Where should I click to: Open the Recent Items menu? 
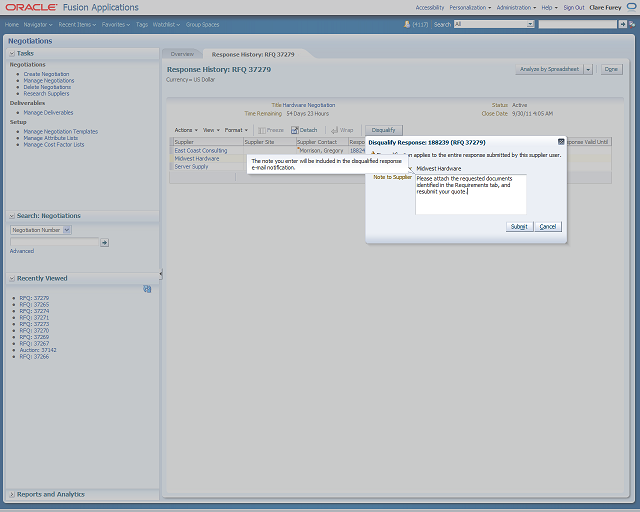pyautogui.click(x=77, y=24)
